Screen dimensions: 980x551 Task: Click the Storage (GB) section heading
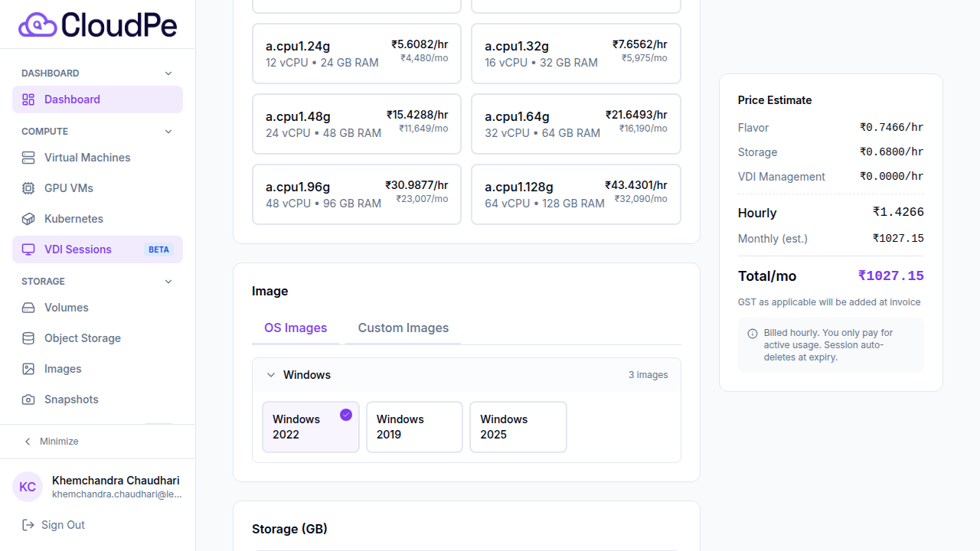click(289, 530)
